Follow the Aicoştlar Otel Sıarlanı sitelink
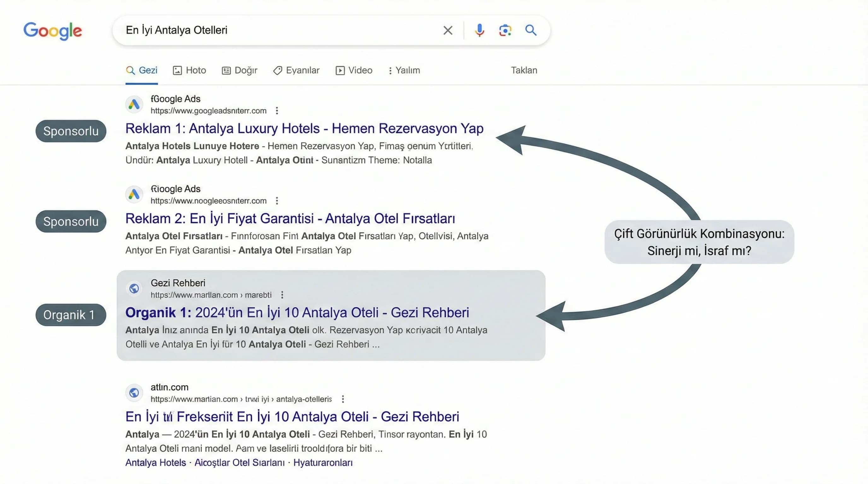Screen dimensions: 868x484 (x=240, y=463)
